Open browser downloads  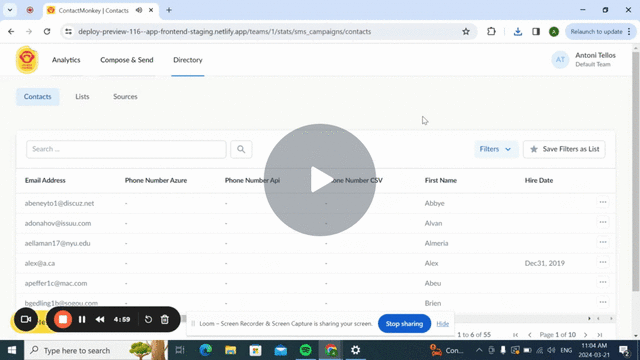coord(518,31)
